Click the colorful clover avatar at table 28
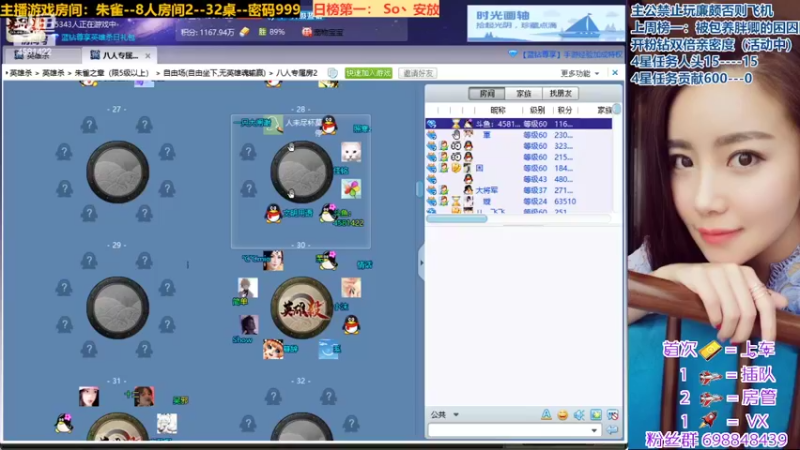The width and height of the screenshot is (800, 450). 351,189
